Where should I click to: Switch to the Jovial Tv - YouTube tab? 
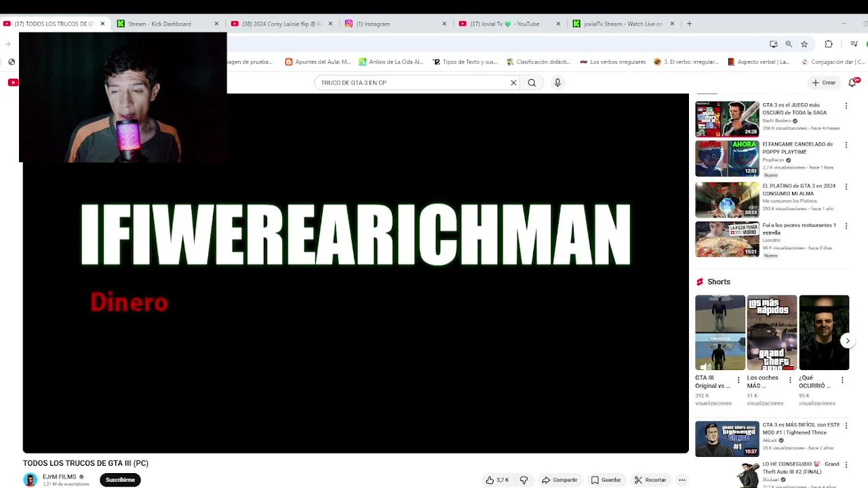pyautogui.click(x=511, y=24)
